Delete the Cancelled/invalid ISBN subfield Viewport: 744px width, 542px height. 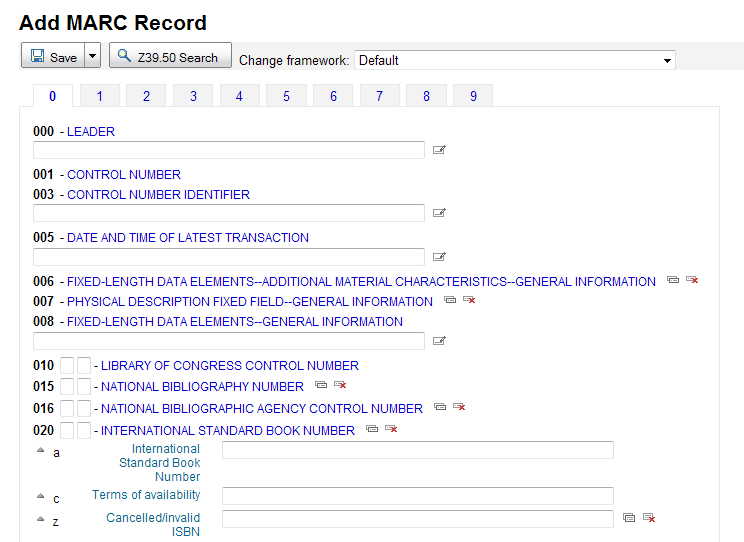point(649,518)
